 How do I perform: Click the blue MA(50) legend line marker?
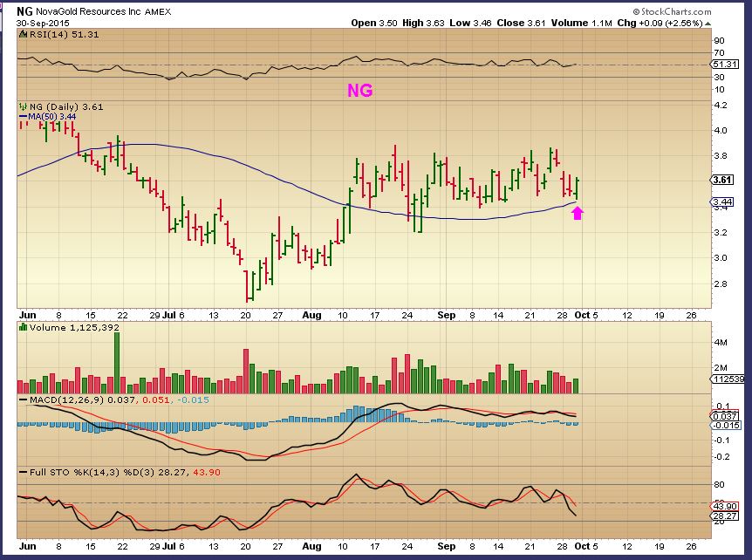(x=23, y=117)
